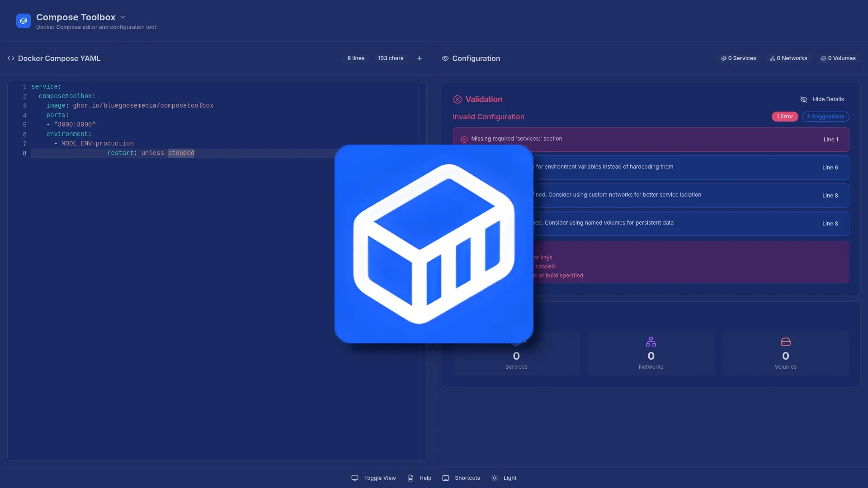This screenshot has width=868, height=488.
Task: Click the keyboard icon beside Shortcuts
Action: pyautogui.click(x=446, y=478)
